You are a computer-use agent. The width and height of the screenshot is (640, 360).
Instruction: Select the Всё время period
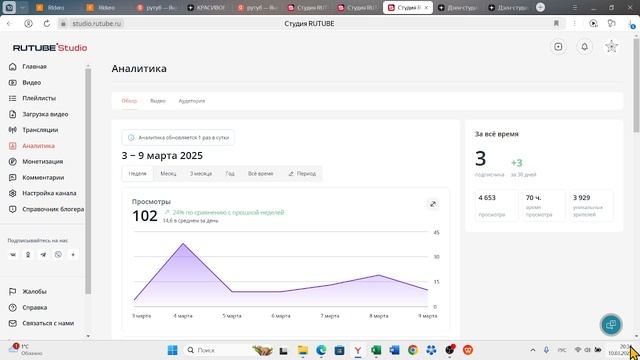click(x=260, y=173)
